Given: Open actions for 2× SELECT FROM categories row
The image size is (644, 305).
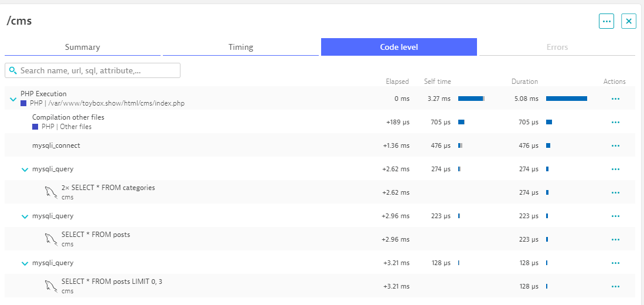Looking at the screenshot, I should pos(615,192).
